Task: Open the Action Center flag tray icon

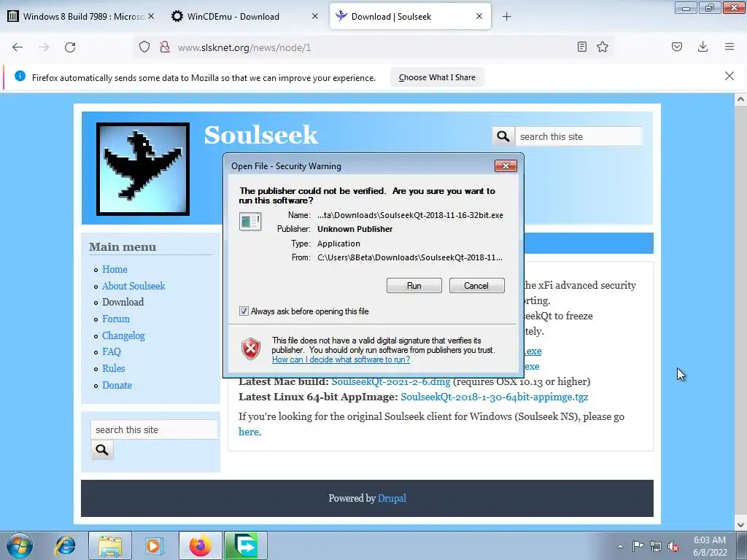Action: coord(638,546)
